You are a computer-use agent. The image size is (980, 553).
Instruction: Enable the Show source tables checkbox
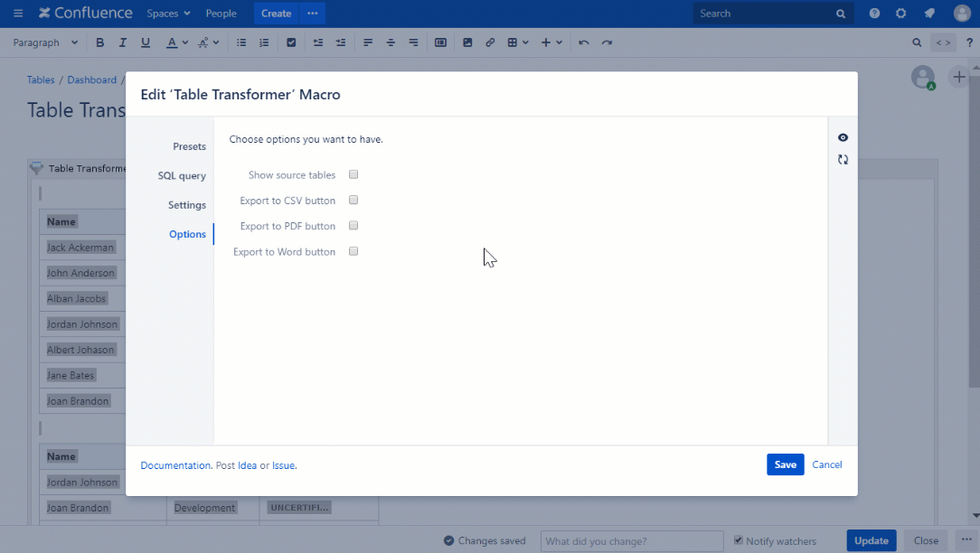tap(353, 174)
